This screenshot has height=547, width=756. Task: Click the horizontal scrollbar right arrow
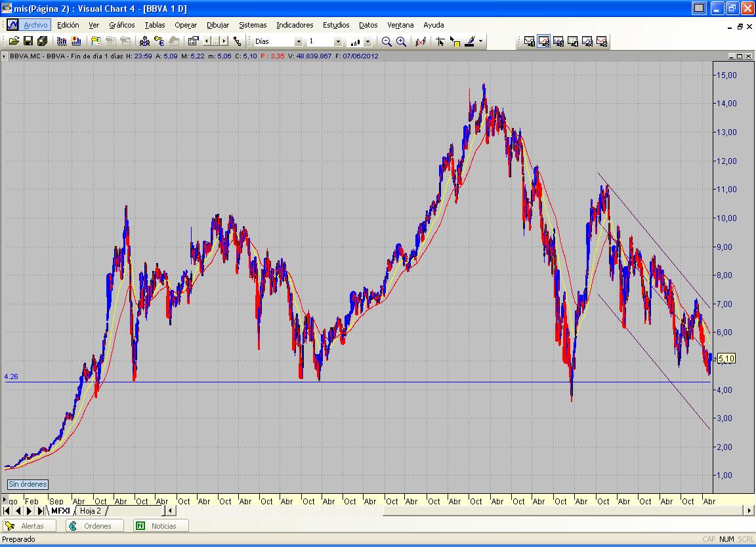749,510
